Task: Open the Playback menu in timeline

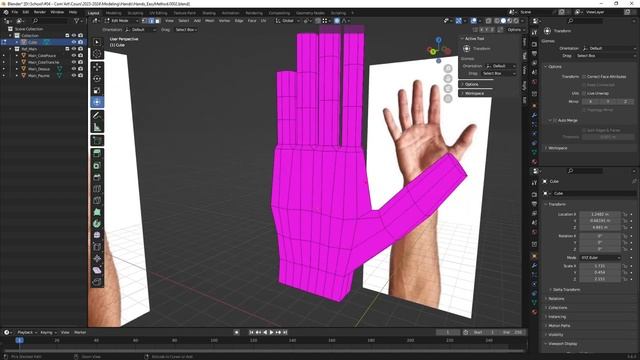Action: click(27, 332)
